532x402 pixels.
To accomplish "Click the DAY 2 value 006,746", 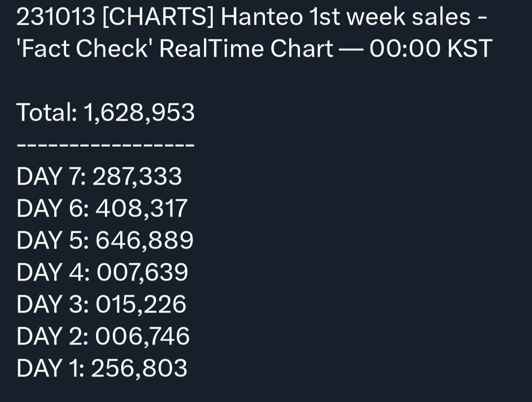I will point(142,336).
